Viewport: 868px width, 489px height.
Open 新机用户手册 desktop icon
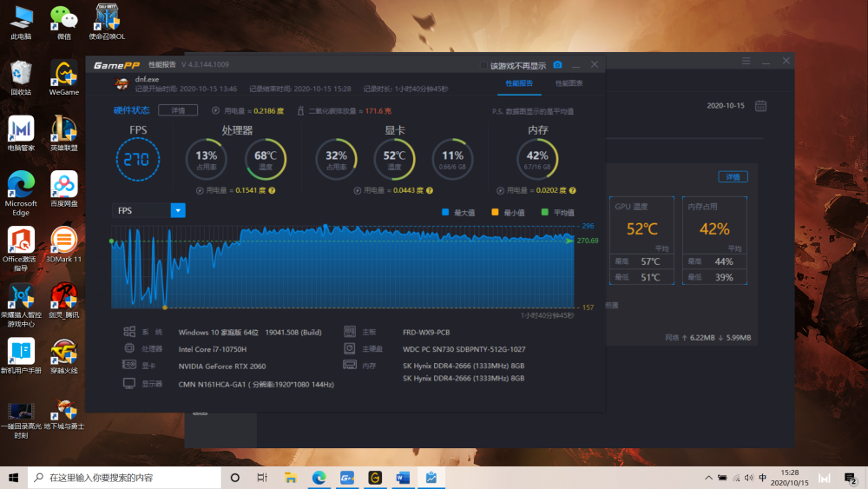click(x=21, y=356)
